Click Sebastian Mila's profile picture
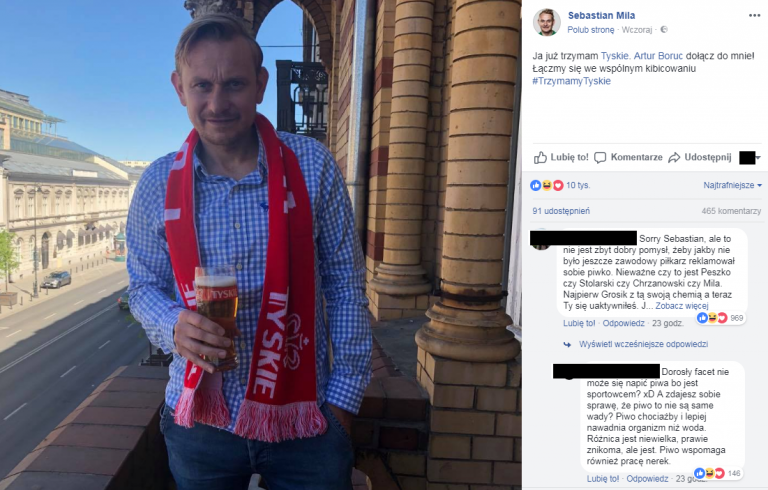768x490 pixels. pyautogui.click(x=547, y=22)
